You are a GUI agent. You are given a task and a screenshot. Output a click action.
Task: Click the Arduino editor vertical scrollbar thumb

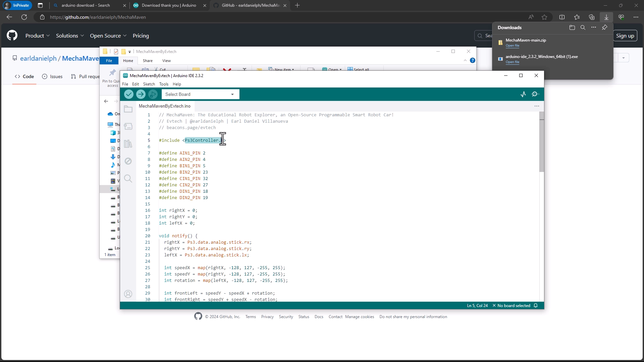(541, 142)
